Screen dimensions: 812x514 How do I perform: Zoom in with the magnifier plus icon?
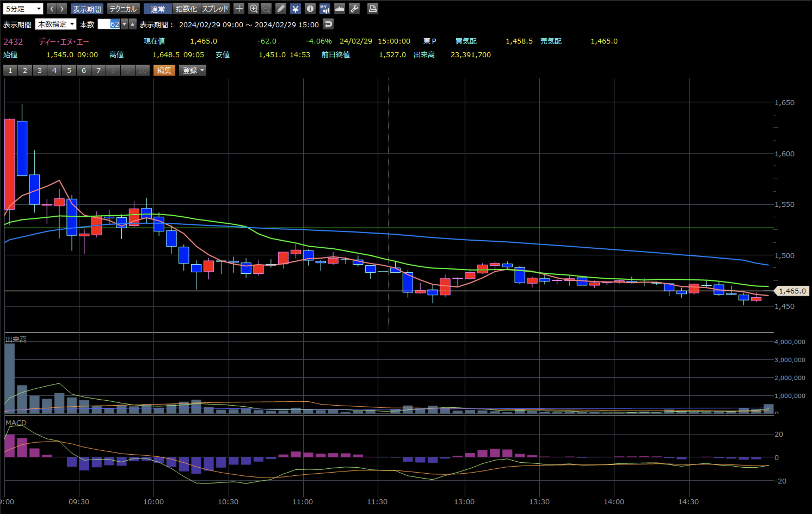(x=253, y=9)
